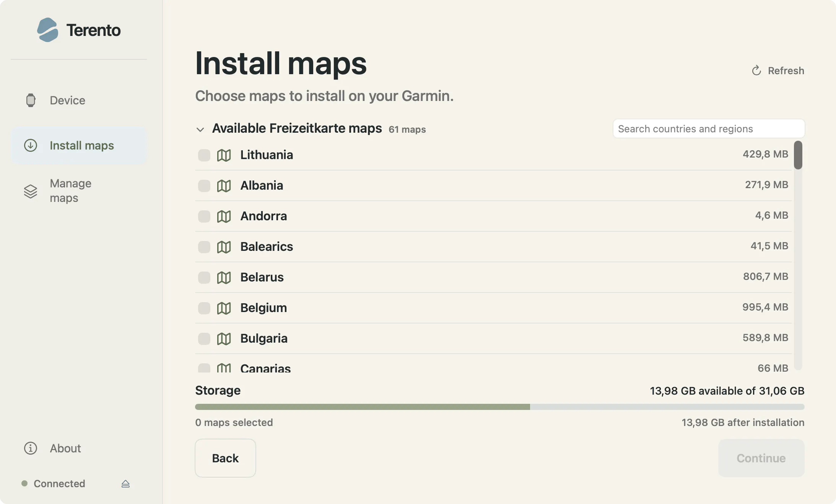Screen dimensions: 836x504
Task: Click the Belarus map name
Action: click(x=262, y=277)
